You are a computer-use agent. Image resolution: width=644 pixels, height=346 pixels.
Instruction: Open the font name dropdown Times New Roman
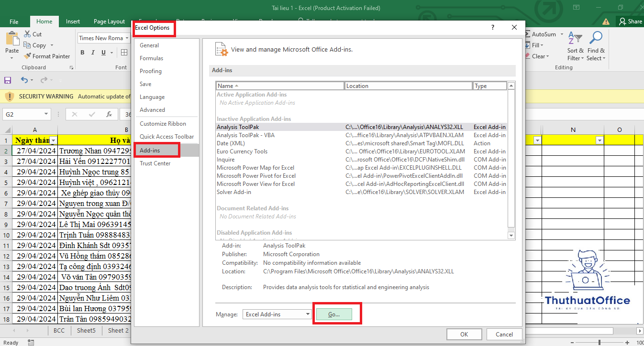click(127, 38)
